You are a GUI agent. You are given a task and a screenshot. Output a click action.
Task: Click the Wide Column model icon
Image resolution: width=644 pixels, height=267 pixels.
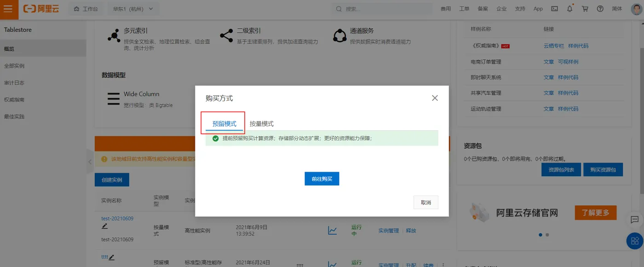[x=113, y=99]
